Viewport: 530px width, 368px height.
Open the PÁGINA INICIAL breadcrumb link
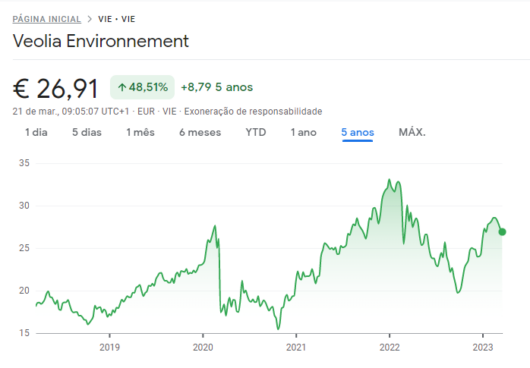click(x=47, y=19)
